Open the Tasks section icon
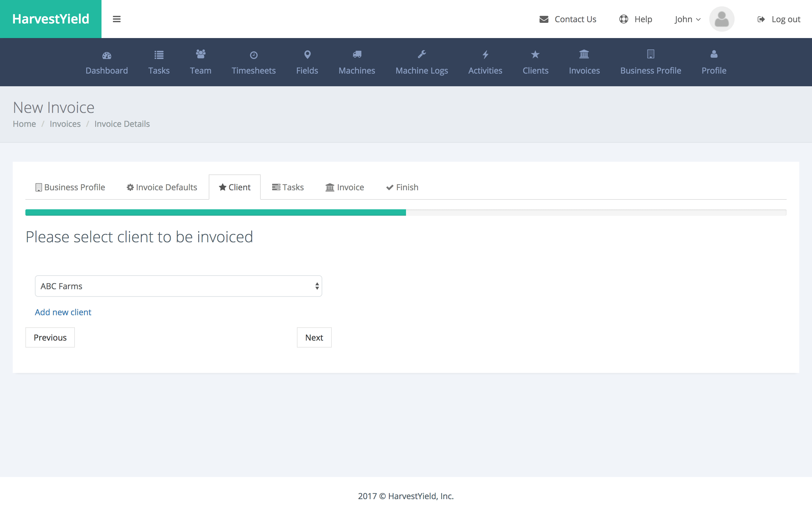The width and height of the screenshot is (812, 515). tap(158, 55)
